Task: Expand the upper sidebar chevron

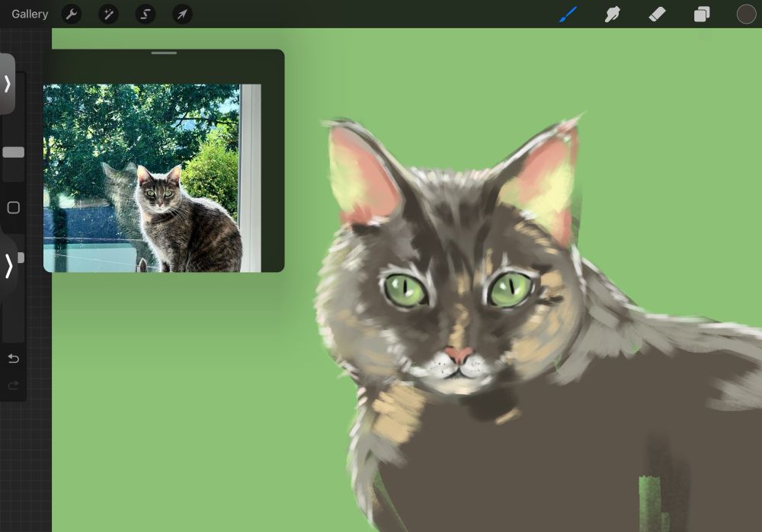Action: [8, 85]
